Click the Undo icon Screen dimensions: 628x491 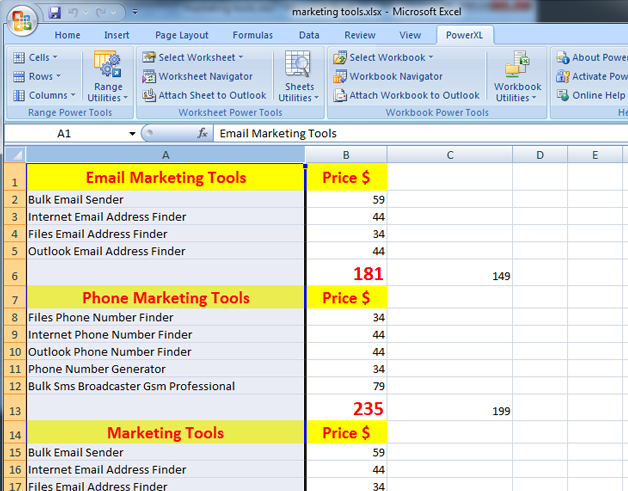tap(73, 12)
